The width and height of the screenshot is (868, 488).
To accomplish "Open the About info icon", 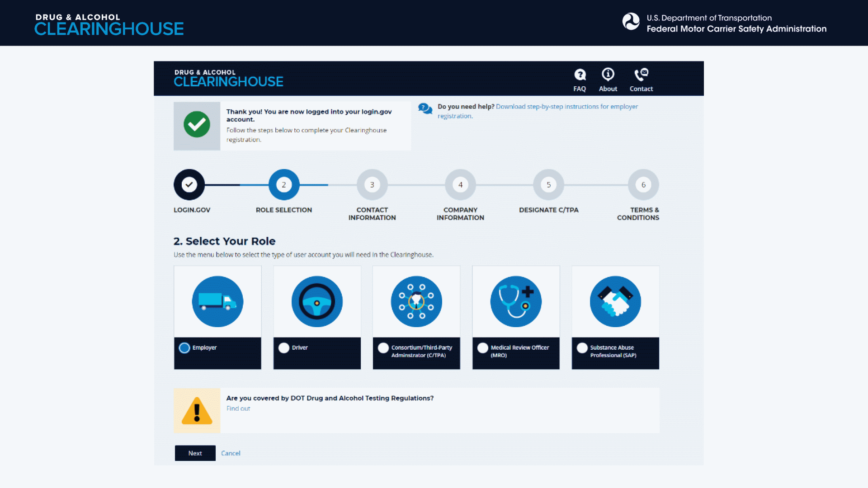I will coord(608,74).
